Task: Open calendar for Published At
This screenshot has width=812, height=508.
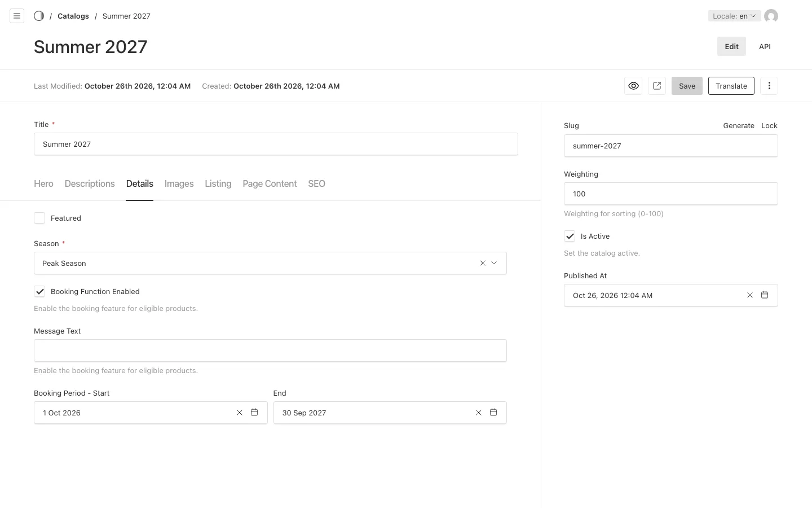Action: click(765, 295)
